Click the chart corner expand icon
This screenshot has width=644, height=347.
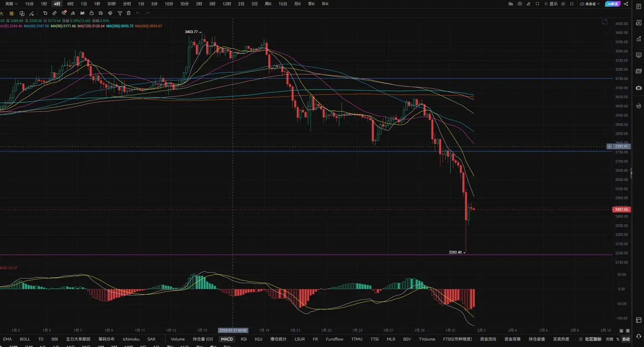(605, 22)
